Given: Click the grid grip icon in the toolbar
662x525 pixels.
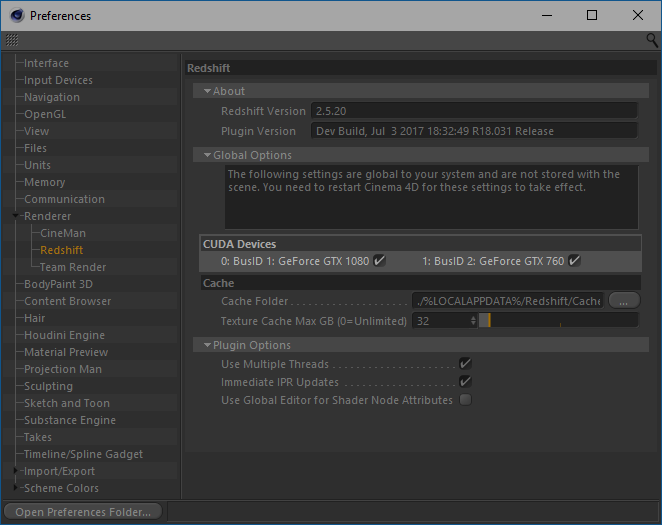Looking at the screenshot, I should coord(12,40).
